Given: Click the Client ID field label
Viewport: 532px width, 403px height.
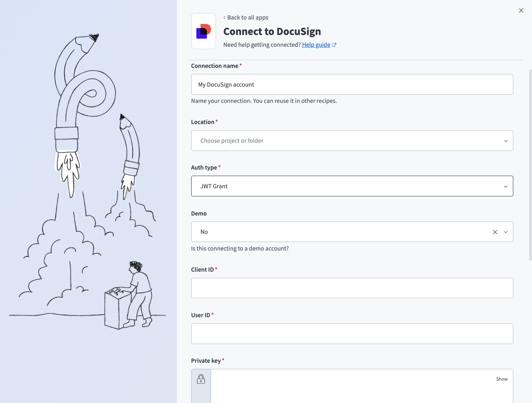Looking at the screenshot, I should click(203, 270).
